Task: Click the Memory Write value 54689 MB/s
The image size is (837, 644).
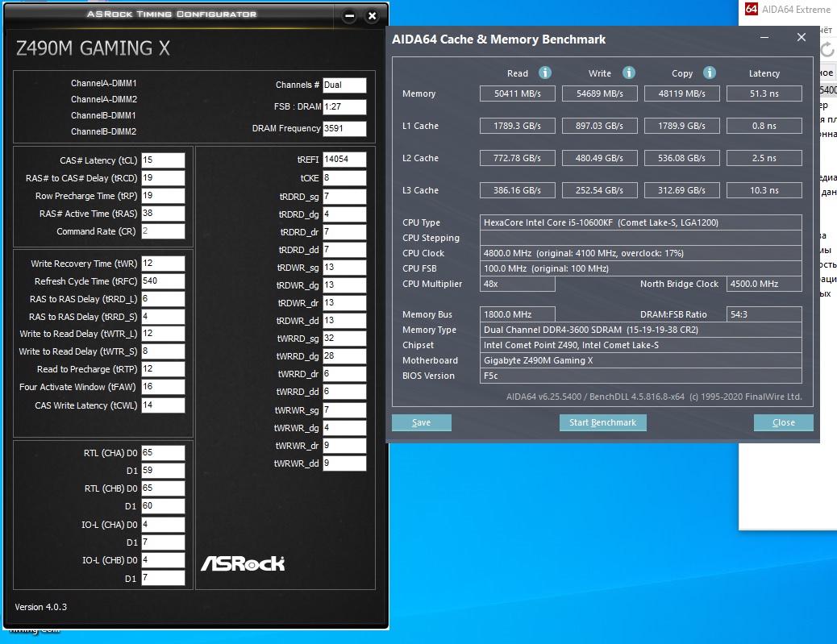Action: click(599, 93)
